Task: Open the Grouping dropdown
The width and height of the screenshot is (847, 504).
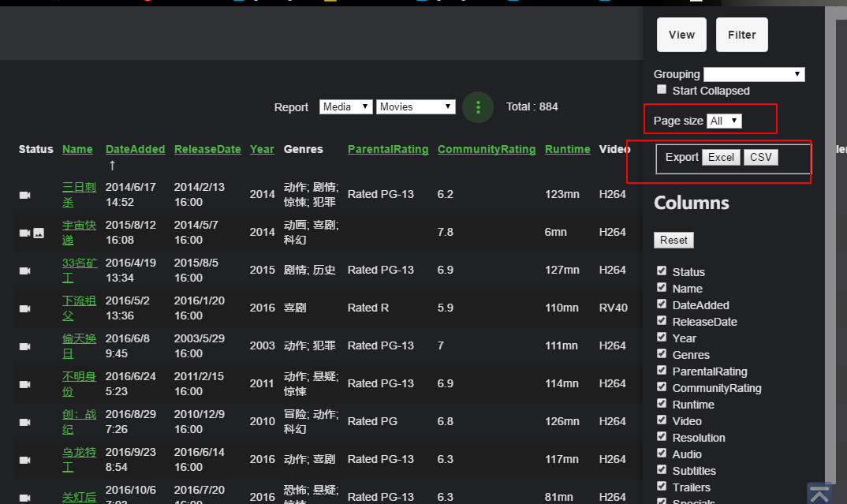Action: pyautogui.click(x=753, y=74)
